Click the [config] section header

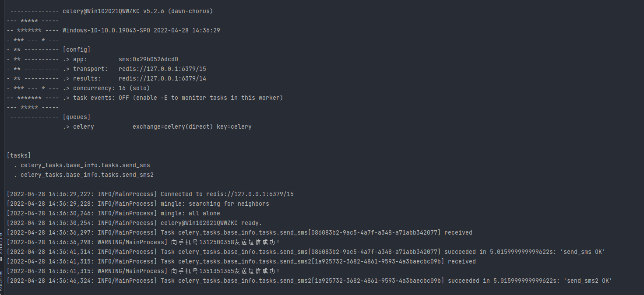(x=76, y=49)
